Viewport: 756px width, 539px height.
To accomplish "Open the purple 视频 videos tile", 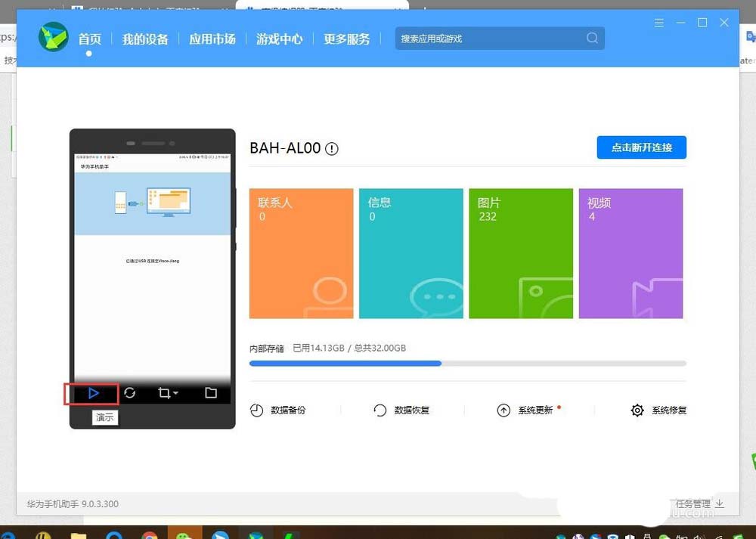I will [x=631, y=253].
